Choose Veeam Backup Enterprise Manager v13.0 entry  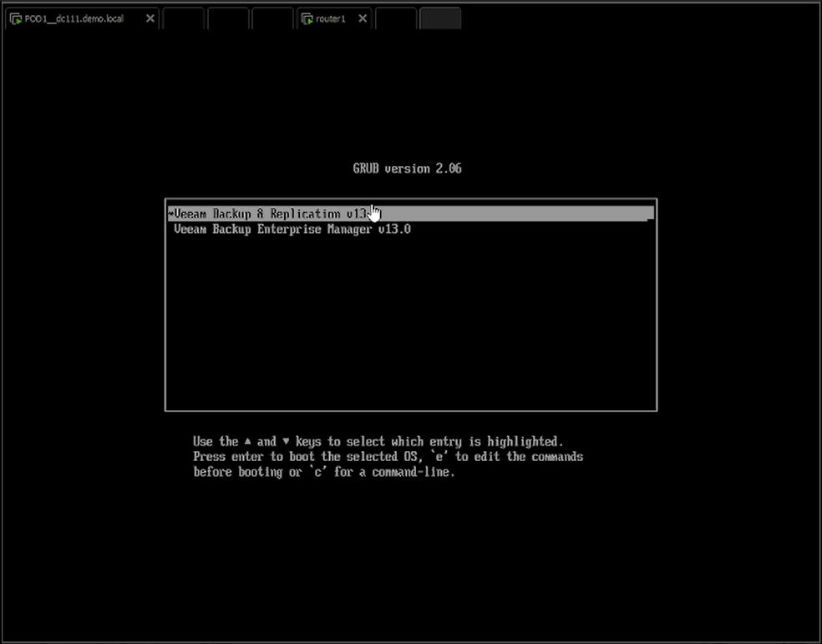[292, 229]
